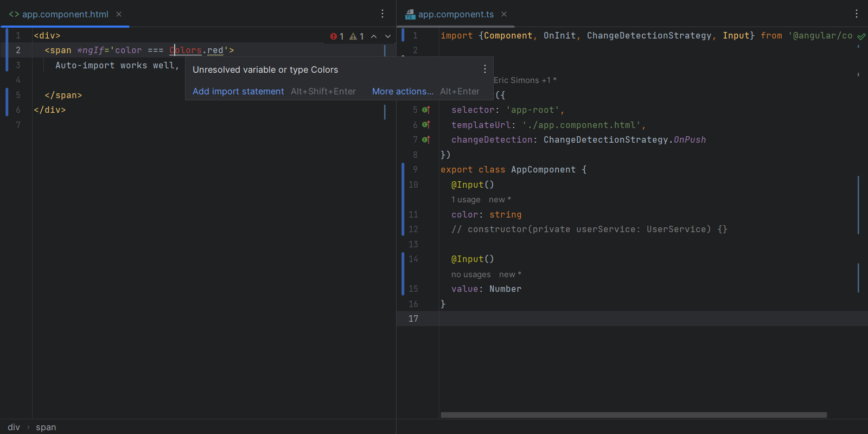
Task: Open left editor pane options menu
Action: 382,14
